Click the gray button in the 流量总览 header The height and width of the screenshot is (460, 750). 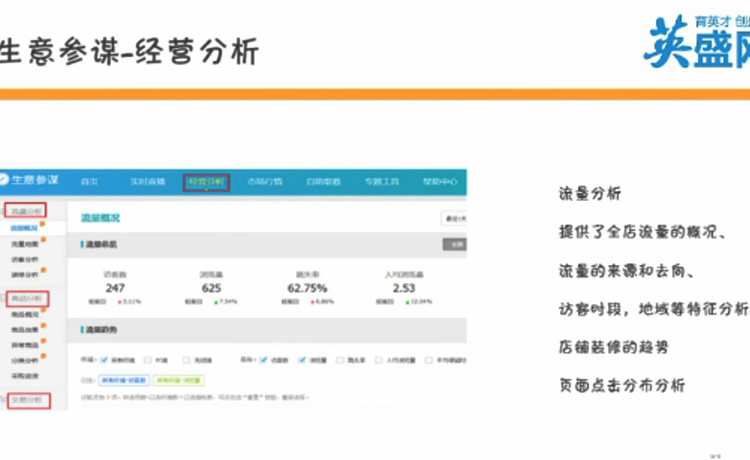(x=454, y=244)
